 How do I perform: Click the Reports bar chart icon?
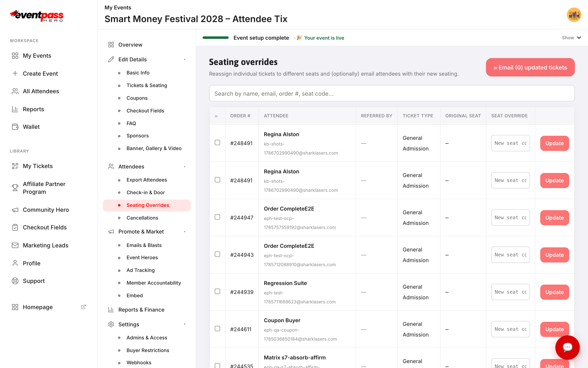click(15, 109)
